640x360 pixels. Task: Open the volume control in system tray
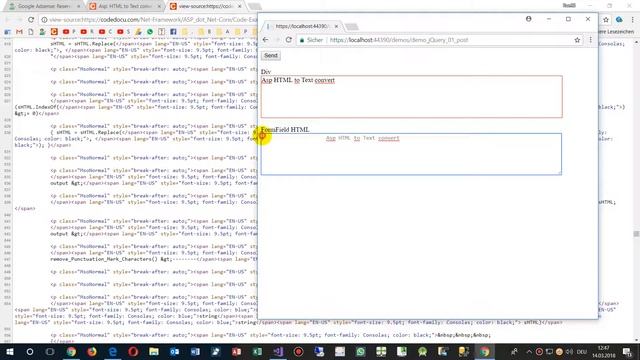pos(569,351)
